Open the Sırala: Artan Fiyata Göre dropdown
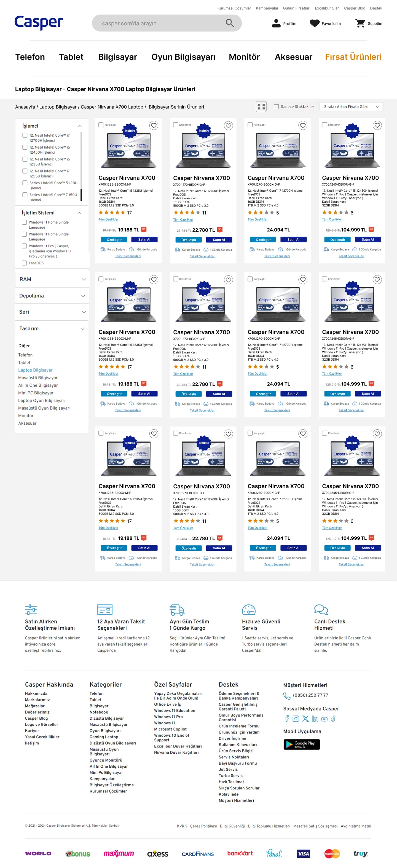397x868 pixels. coord(351,107)
